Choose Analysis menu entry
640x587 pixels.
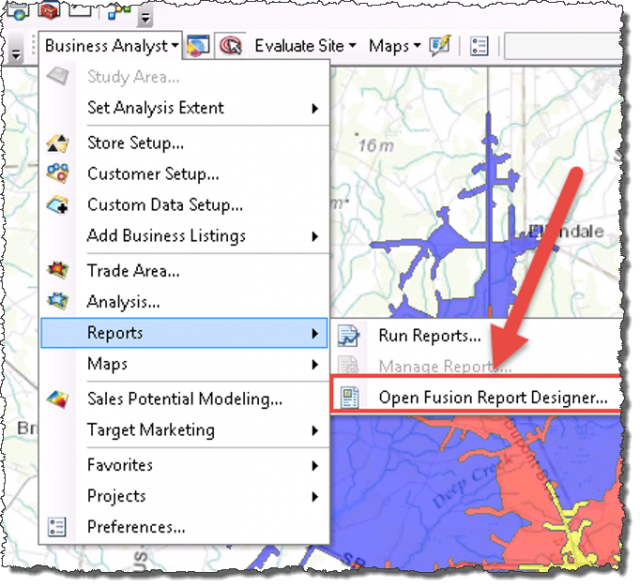(184, 302)
